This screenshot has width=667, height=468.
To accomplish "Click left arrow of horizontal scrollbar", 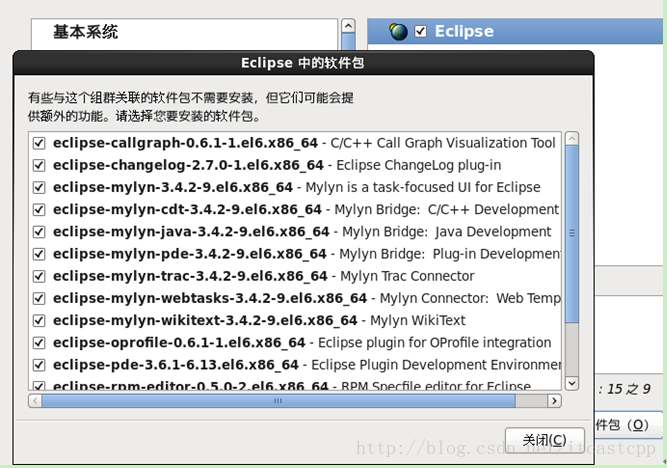I will coord(35,401).
